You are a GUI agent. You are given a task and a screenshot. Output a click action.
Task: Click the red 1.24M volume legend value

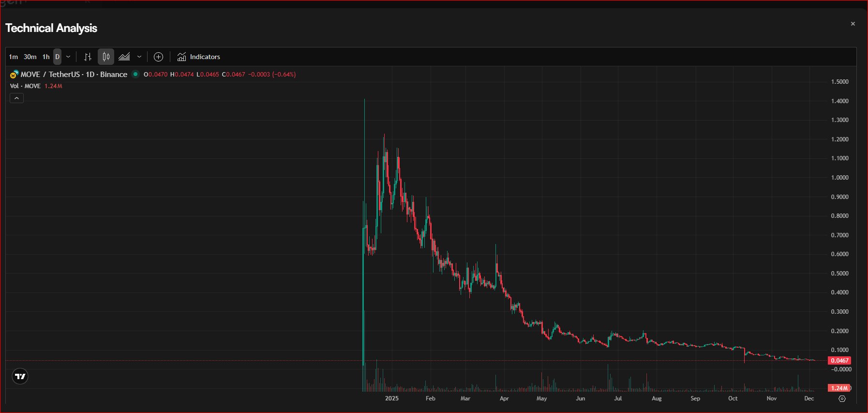tap(54, 86)
